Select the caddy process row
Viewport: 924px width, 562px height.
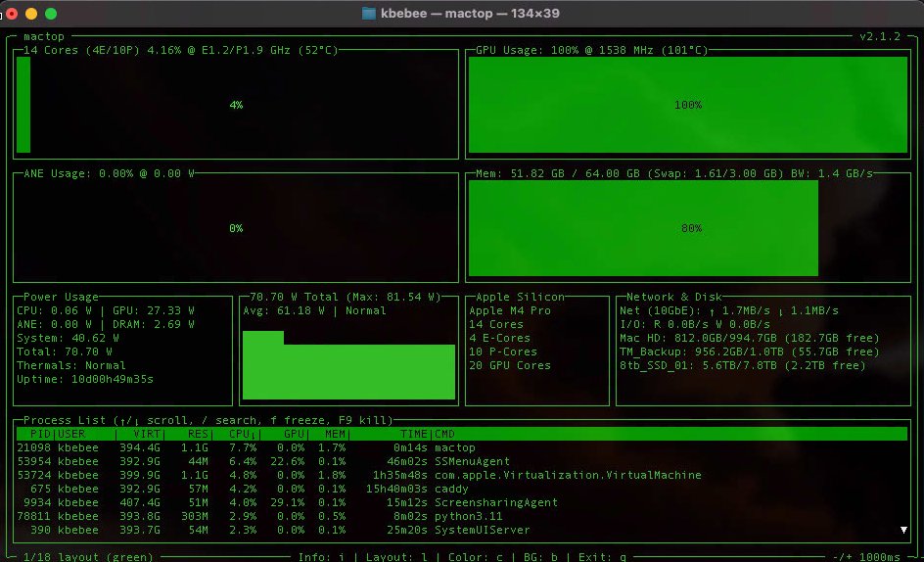[x=461, y=489]
